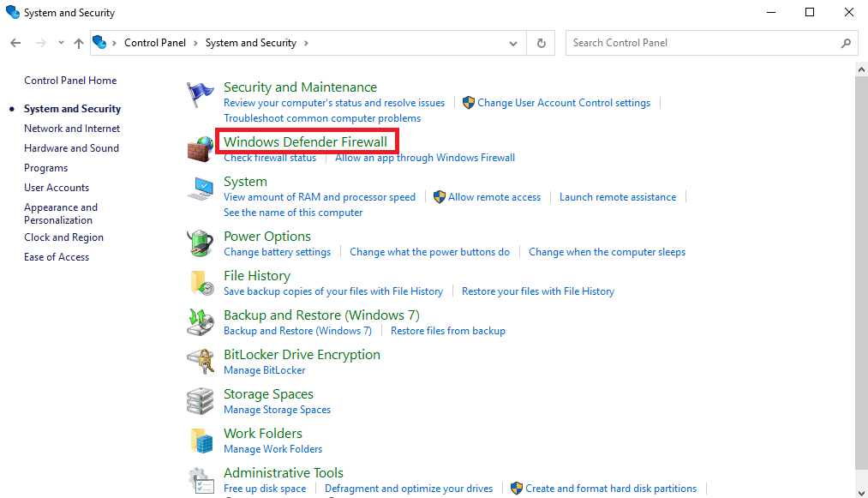This screenshot has height=498, width=868.
Task: Select System and Security breadcrumb segment
Action: tap(251, 43)
